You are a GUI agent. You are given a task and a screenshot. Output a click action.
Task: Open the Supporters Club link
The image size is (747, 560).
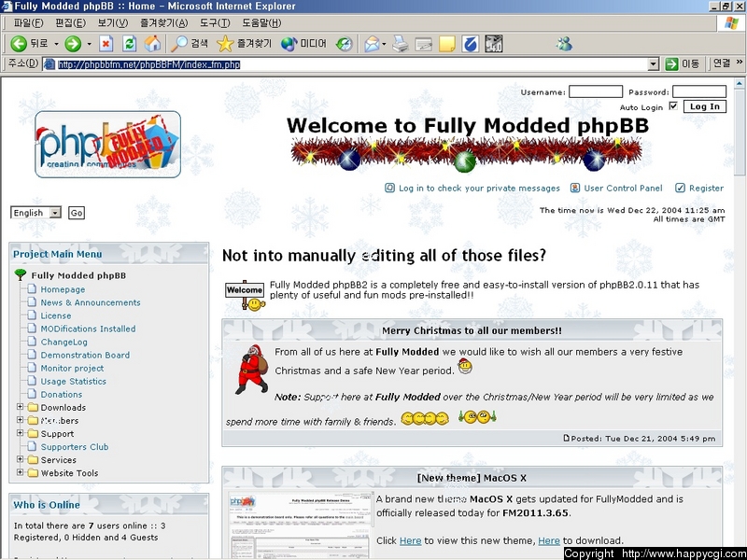pos(75,447)
